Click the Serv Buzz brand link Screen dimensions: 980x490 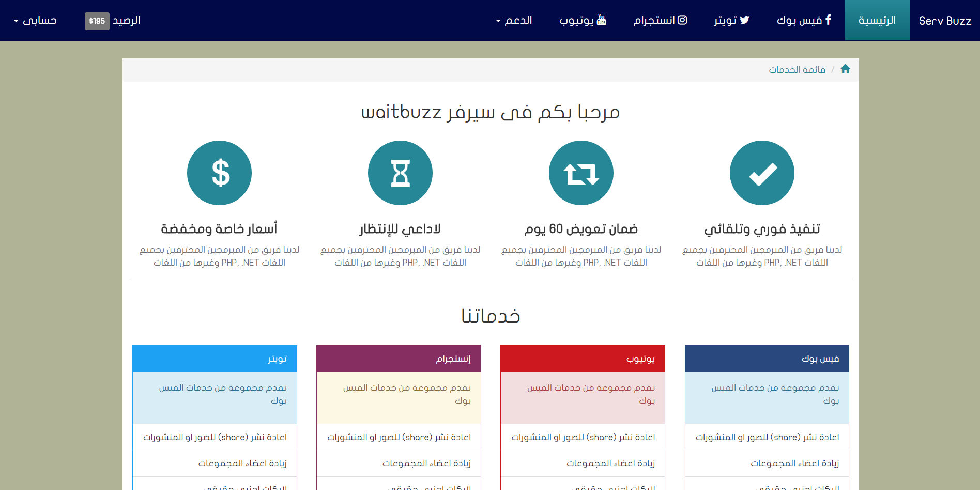(x=945, y=21)
